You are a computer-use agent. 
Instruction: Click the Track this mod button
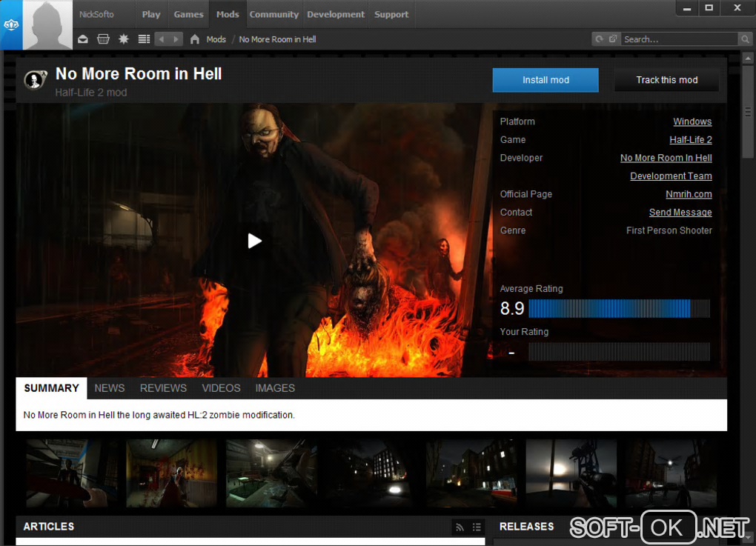(x=667, y=80)
